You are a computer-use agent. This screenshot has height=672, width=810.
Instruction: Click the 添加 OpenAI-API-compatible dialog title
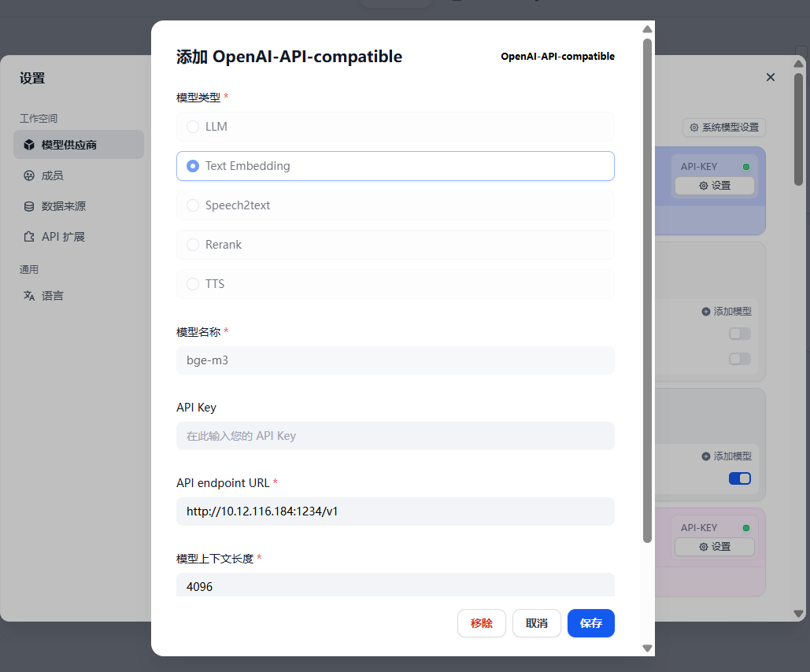(x=290, y=57)
